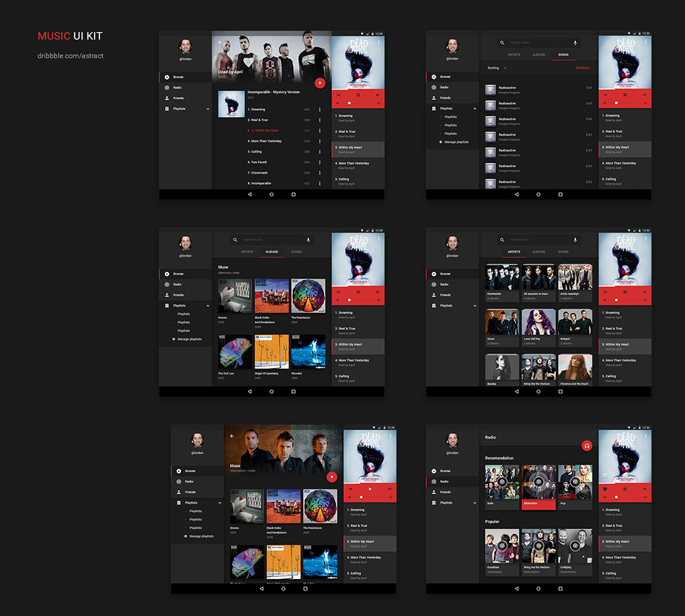685x616 pixels.
Task: Skip to previous track on Muse screen player
Action: click(350, 489)
